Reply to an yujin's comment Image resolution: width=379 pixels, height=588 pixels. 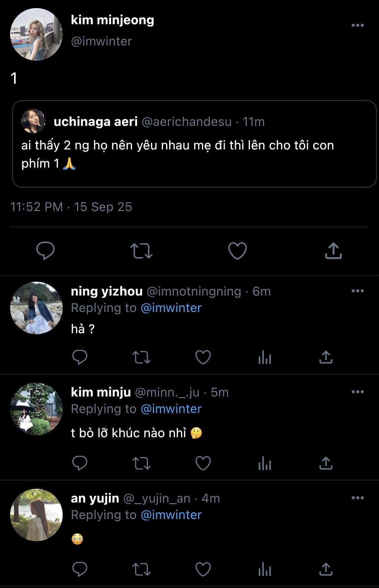click(80, 569)
